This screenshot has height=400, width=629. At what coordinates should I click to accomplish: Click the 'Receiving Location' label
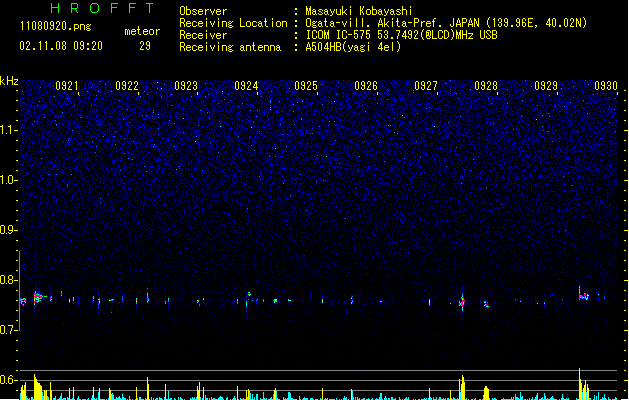coord(233,23)
